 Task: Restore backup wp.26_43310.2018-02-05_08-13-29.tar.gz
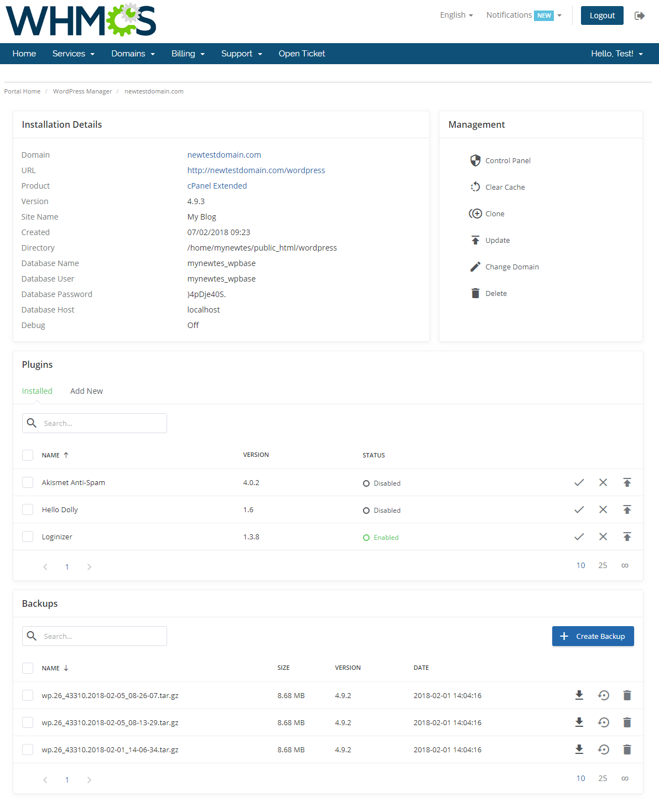click(x=604, y=722)
